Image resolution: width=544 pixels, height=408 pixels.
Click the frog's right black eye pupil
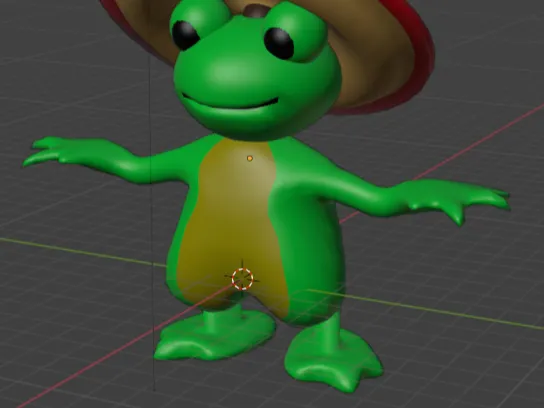coord(279,43)
